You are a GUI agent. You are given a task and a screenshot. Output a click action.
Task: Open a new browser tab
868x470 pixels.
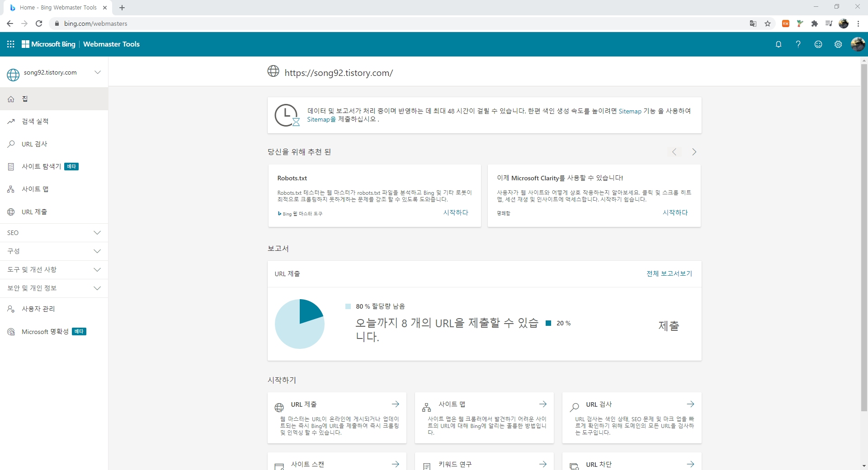(x=122, y=8)
